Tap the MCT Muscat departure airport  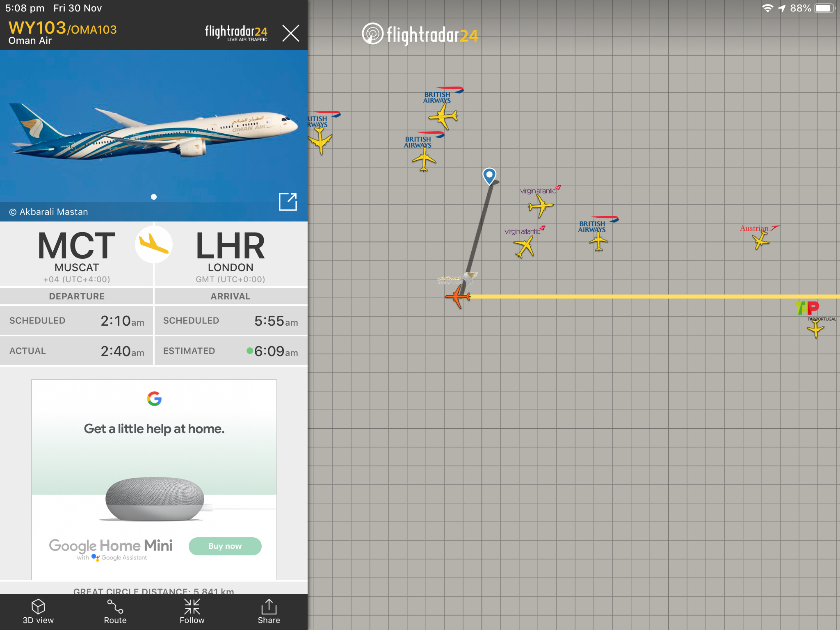coord(77,254)
